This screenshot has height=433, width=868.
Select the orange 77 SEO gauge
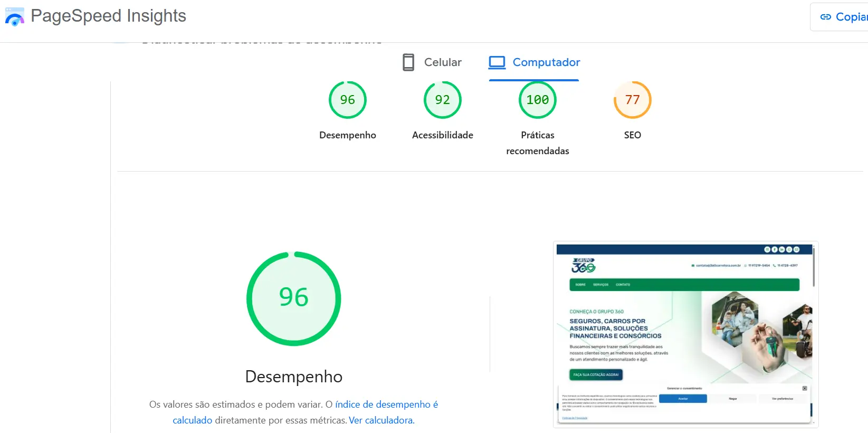pos(632,100)
